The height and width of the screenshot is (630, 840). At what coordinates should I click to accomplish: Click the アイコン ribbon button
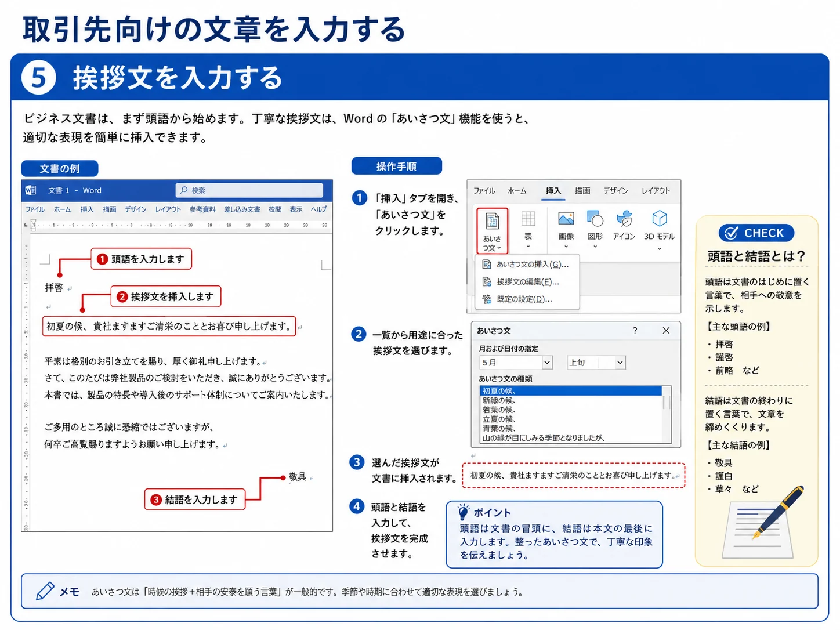(624, 225)
